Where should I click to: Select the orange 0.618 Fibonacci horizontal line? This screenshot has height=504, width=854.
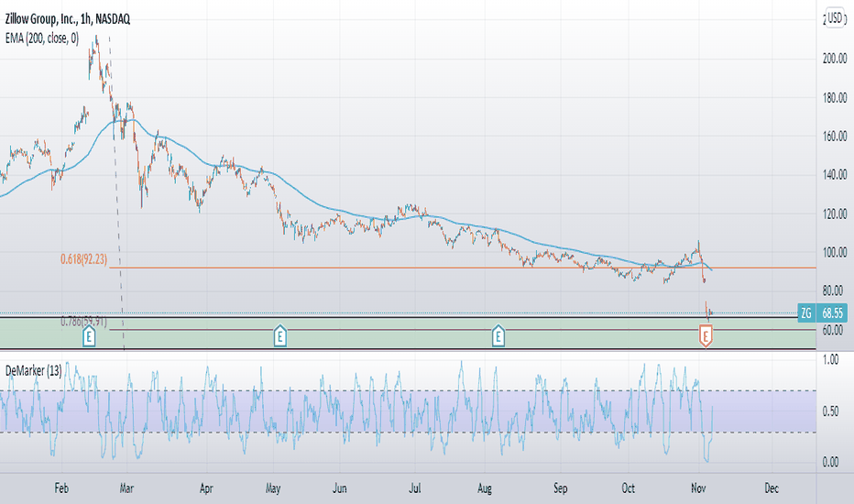[x=463, y=268]
